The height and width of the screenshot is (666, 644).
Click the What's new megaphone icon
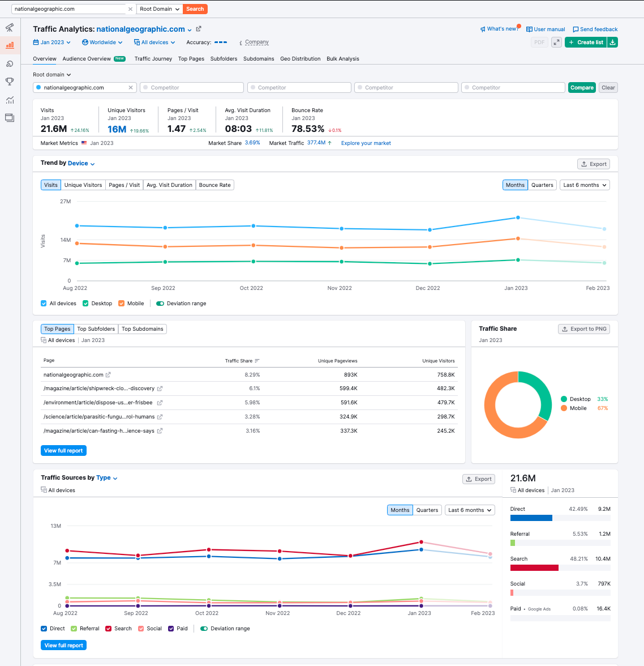tap(483, 29)
